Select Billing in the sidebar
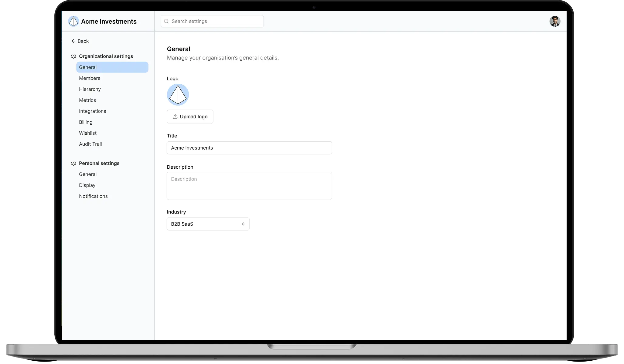 click(86, 122)
